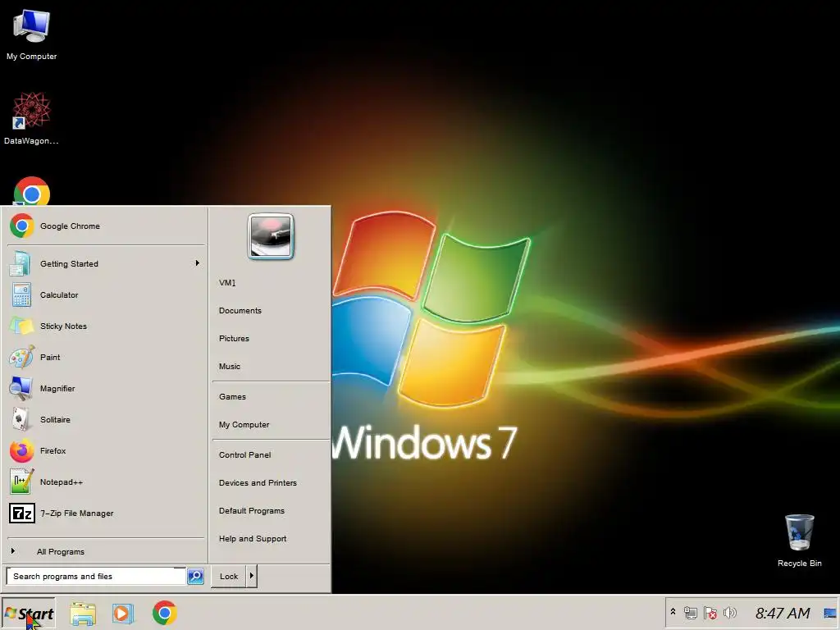Click the search magnifier button
Image resolution: width=840 pixels, height=630 pixels.
pyautogui.click(x=195, y=576)
